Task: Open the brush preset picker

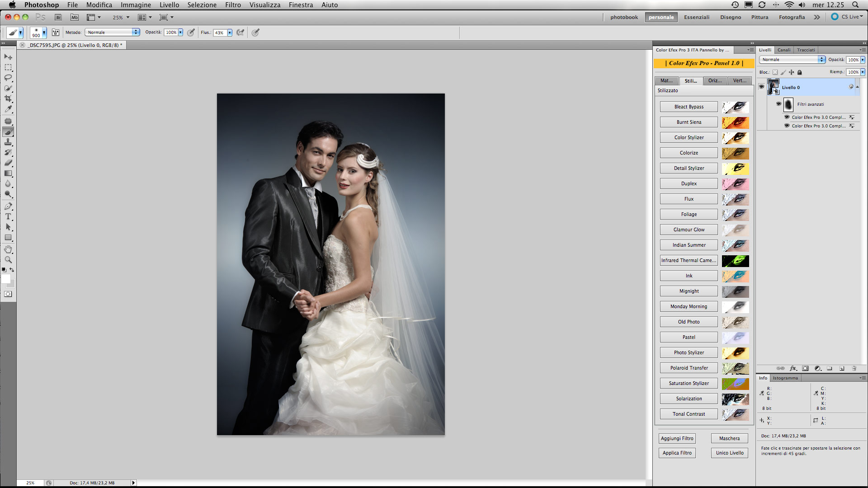Action: click(x=44, y=33)
